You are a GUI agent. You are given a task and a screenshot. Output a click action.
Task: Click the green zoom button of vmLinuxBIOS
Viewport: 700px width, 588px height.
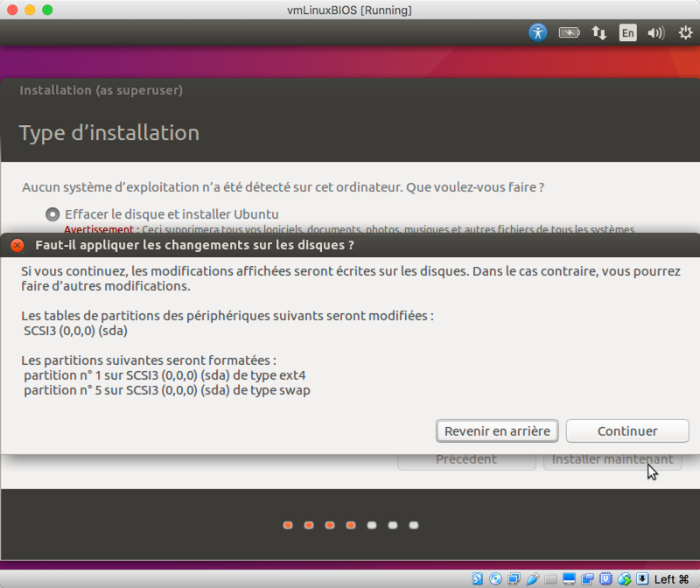pyautogui.click(x=47, y=10)
